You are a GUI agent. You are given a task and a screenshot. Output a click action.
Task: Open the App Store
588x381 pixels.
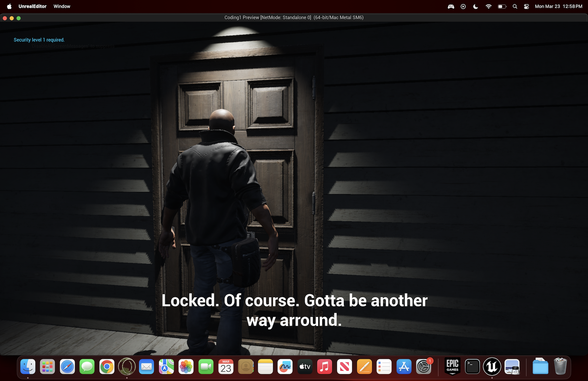[404, 367]
